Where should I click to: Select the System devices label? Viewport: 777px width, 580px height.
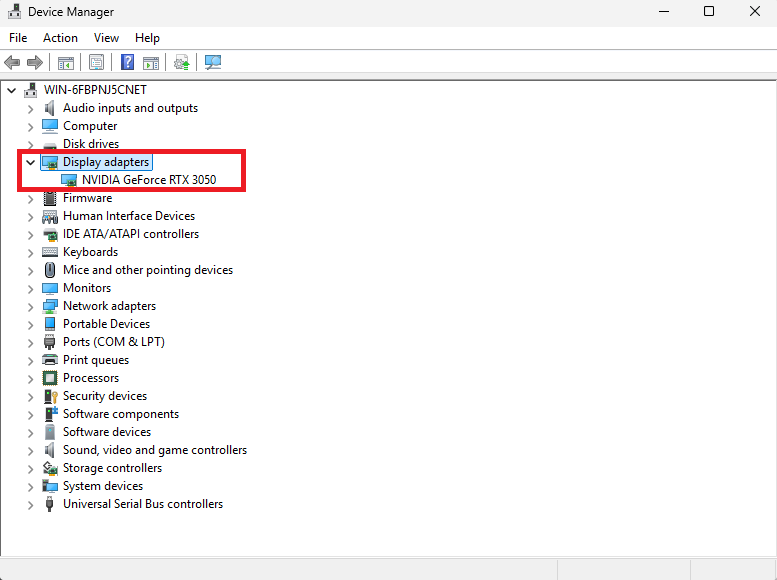(103, 486)
